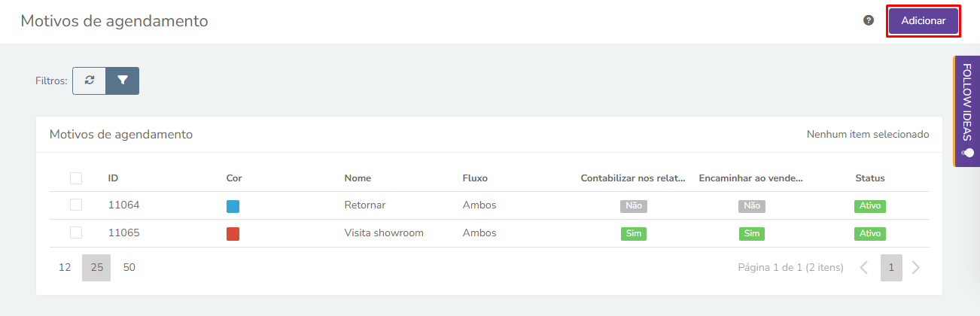Set page size to 12 items

coord(65,267)
